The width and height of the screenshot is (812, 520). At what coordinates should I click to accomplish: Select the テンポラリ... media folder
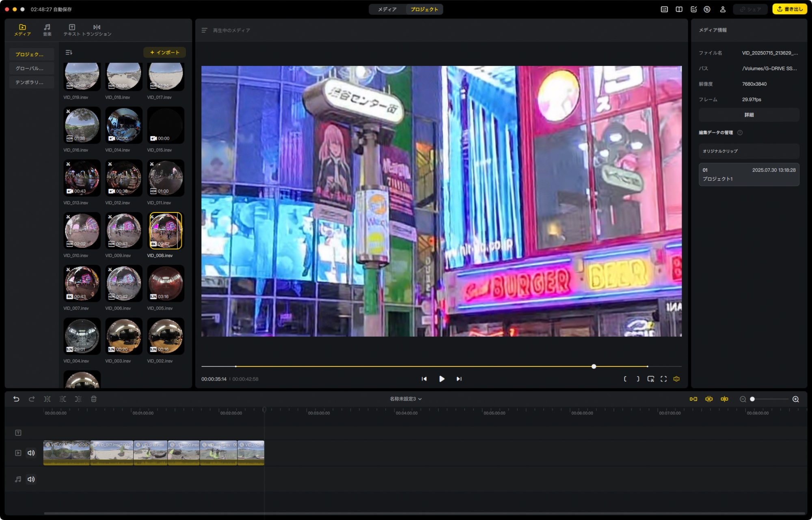(32, 82)
